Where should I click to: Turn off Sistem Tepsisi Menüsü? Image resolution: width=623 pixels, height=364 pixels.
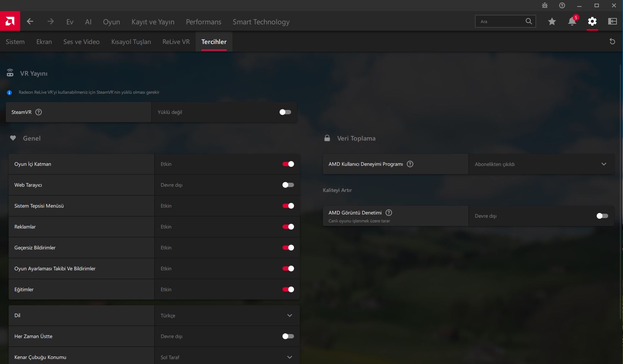(288, 206)
